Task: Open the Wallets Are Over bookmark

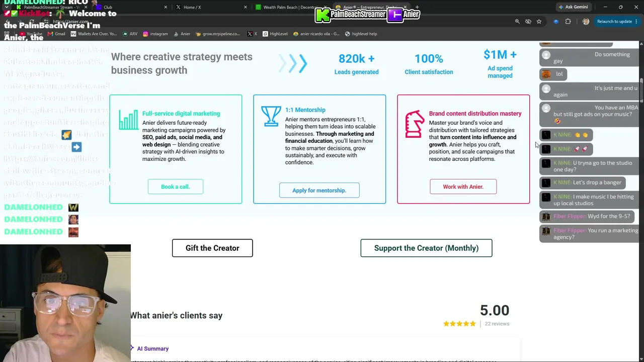Action: point(94,34)
